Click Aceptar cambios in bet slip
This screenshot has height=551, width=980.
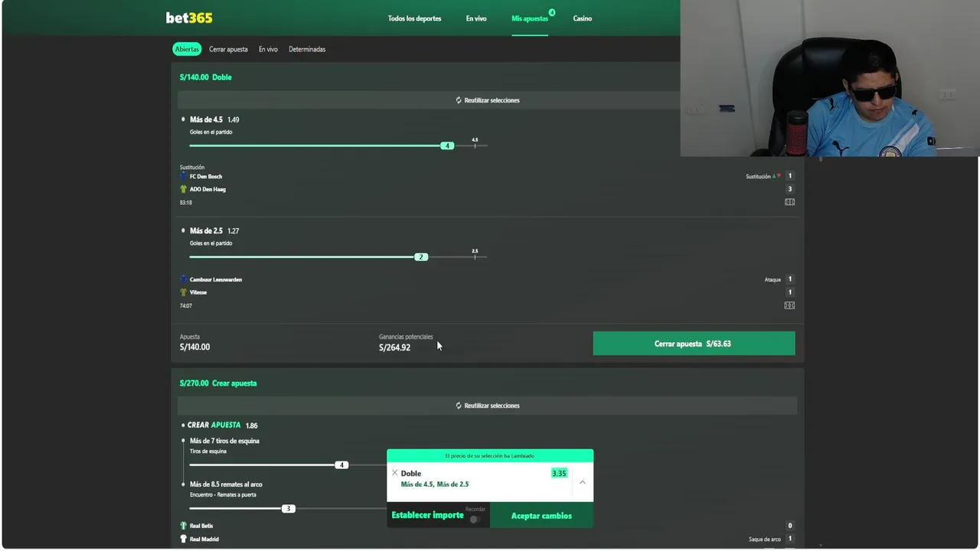click(541, 516)
